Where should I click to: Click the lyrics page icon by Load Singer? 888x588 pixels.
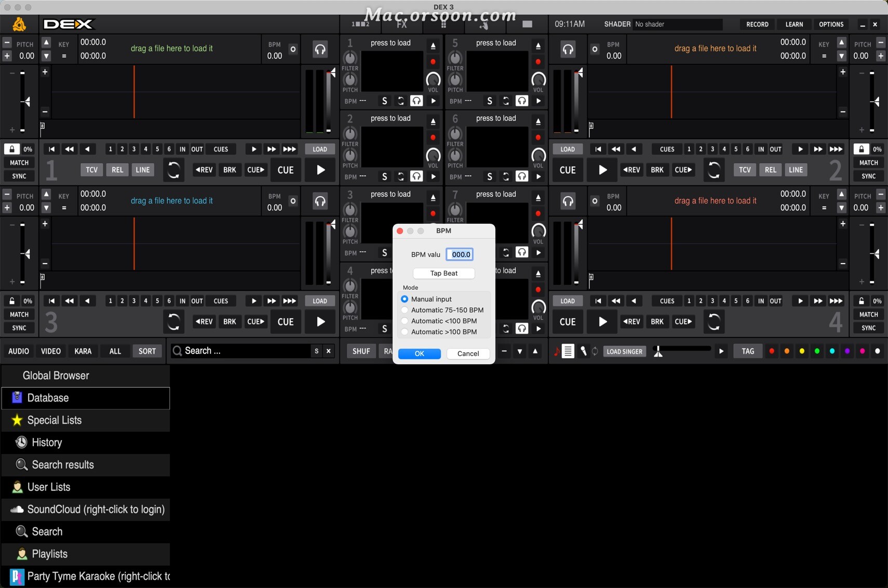(x=568, y=351)
